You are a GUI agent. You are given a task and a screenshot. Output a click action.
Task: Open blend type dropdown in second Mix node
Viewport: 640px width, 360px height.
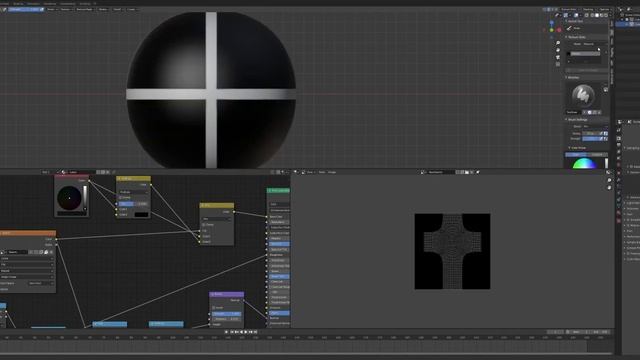[x=217, y=219]
